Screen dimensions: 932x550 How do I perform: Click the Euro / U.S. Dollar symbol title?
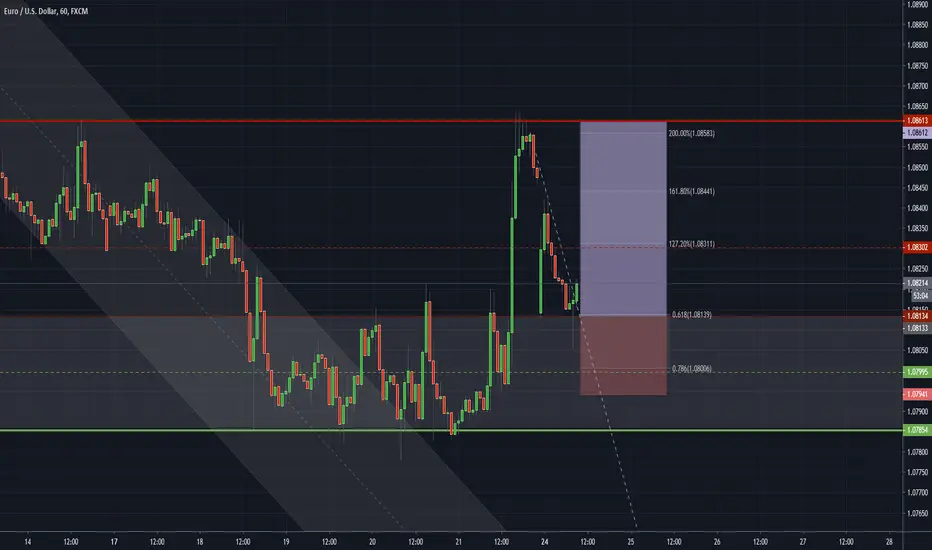click(45, 11)
